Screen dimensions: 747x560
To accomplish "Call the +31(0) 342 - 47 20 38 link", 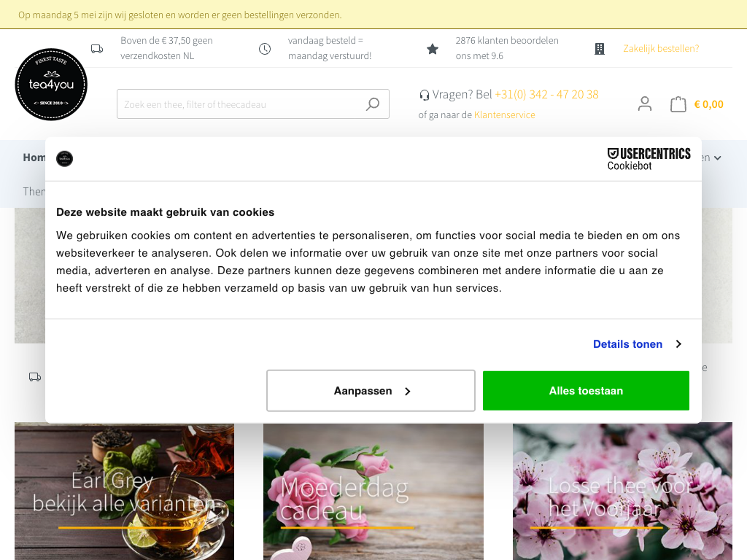I will (x=546, y=94).
